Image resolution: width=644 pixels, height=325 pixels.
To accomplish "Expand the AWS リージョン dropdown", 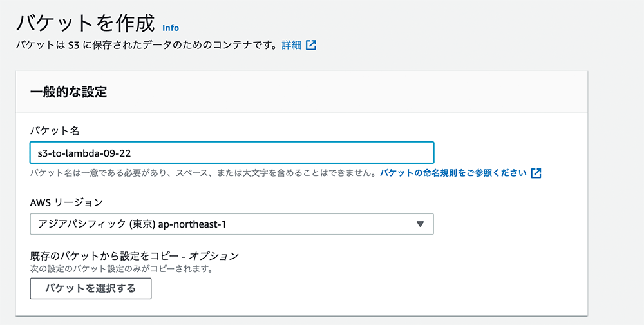I will [x=232, y=224].
